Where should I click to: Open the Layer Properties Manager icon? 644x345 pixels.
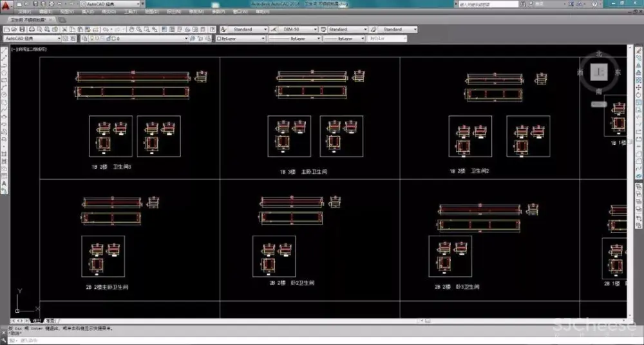pyautogui.click(x=84, y=38)
